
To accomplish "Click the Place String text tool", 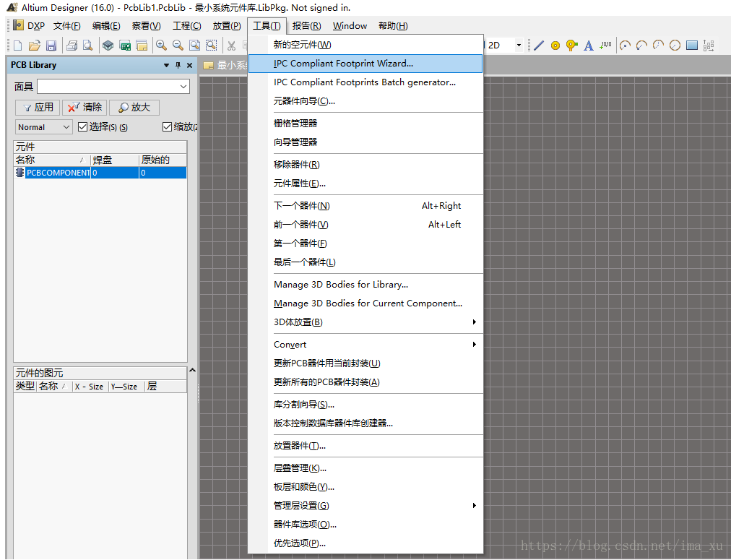I will [x=589, y=46].
